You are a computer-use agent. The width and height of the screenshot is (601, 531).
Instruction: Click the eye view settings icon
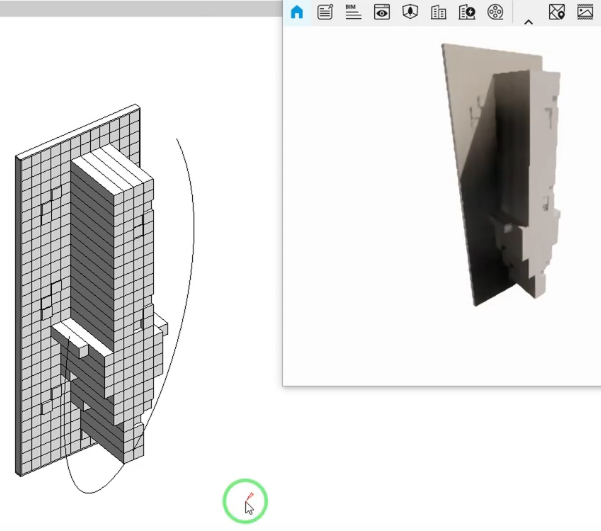381,12
